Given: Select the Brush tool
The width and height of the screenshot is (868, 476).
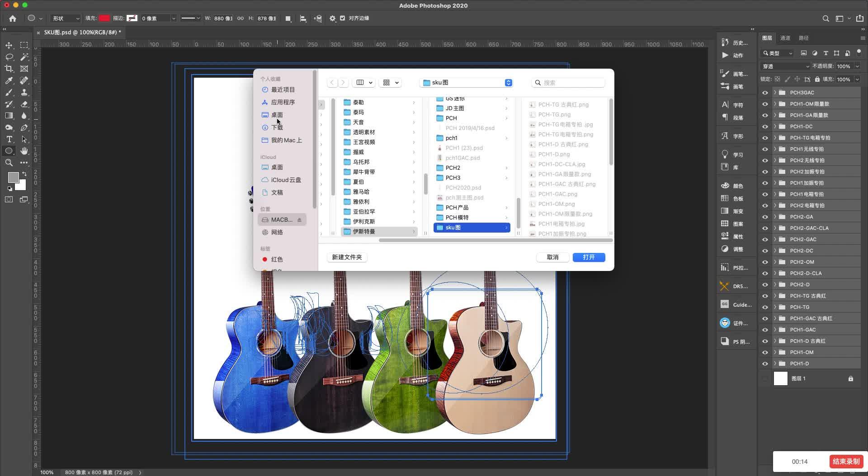Looking at the screenshot, I should [x=9, y=92].
